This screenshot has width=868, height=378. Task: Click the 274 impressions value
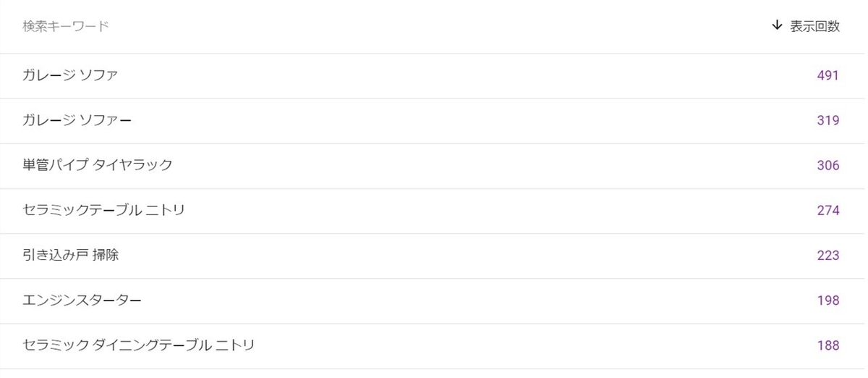coord(828,210)
